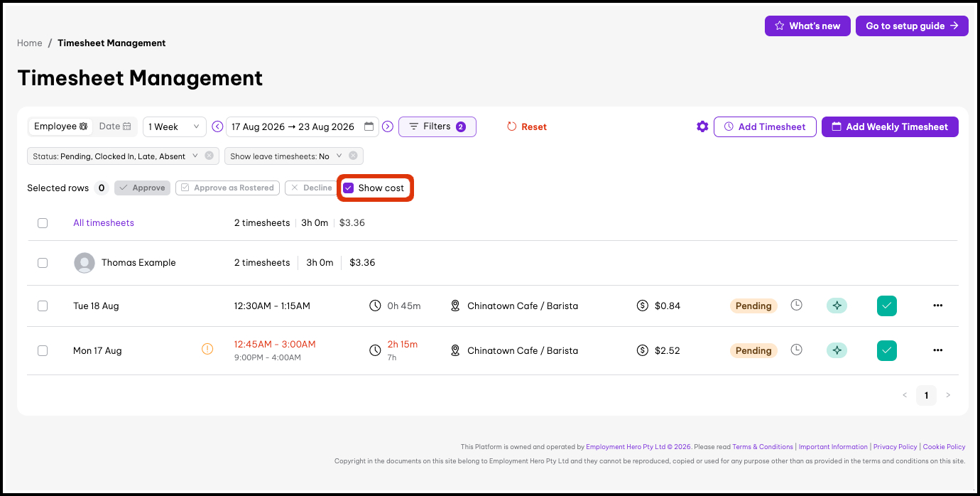Switch grouping to Date view
Viewport: 980px width, 496px height.
(x=115, y=126)
